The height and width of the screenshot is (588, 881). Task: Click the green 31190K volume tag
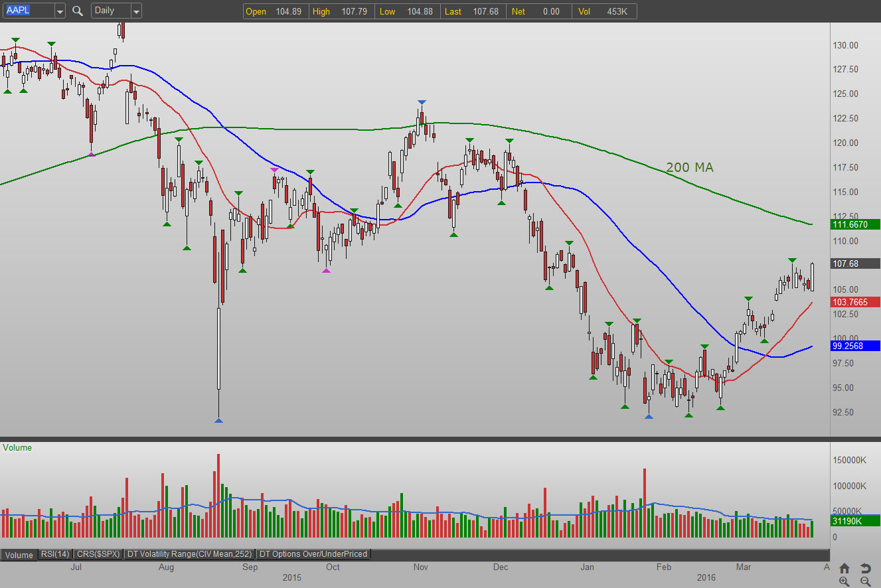tap(855, 522)
